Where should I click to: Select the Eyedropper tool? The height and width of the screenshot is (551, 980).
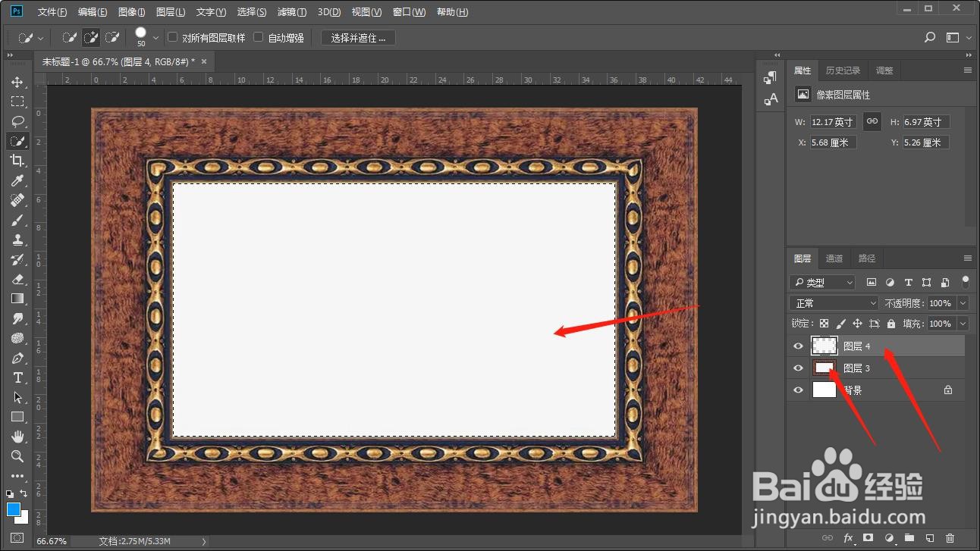[17, 180]
